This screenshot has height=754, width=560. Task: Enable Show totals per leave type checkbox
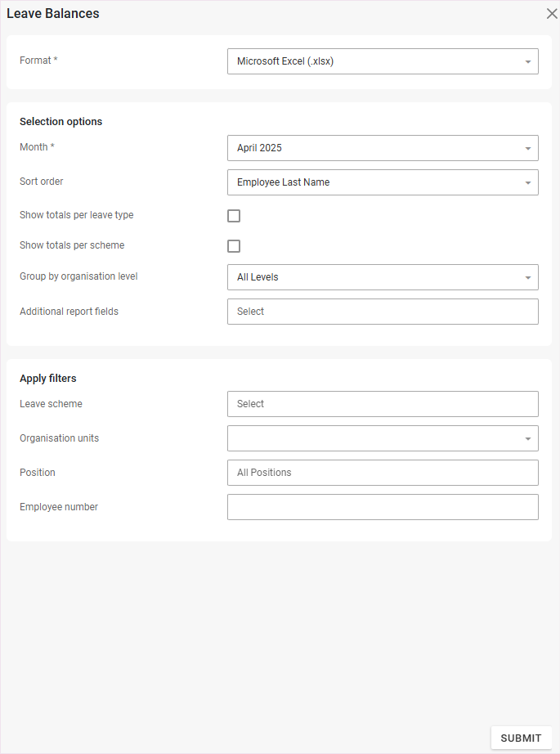pyautogui.click(x=234, y=216)
